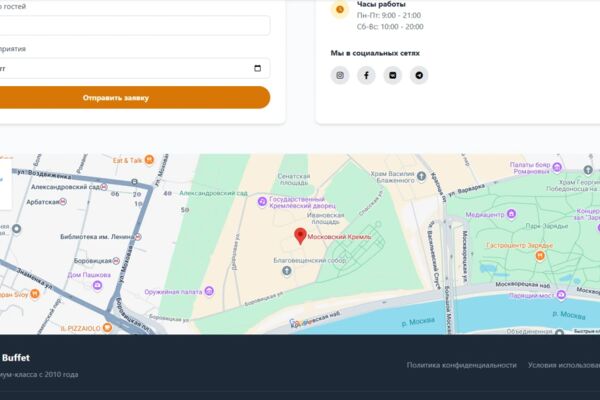This screenshot has height=400, width=600.
Task: Open the Facebook social link
Action: (x=366, y=75)
